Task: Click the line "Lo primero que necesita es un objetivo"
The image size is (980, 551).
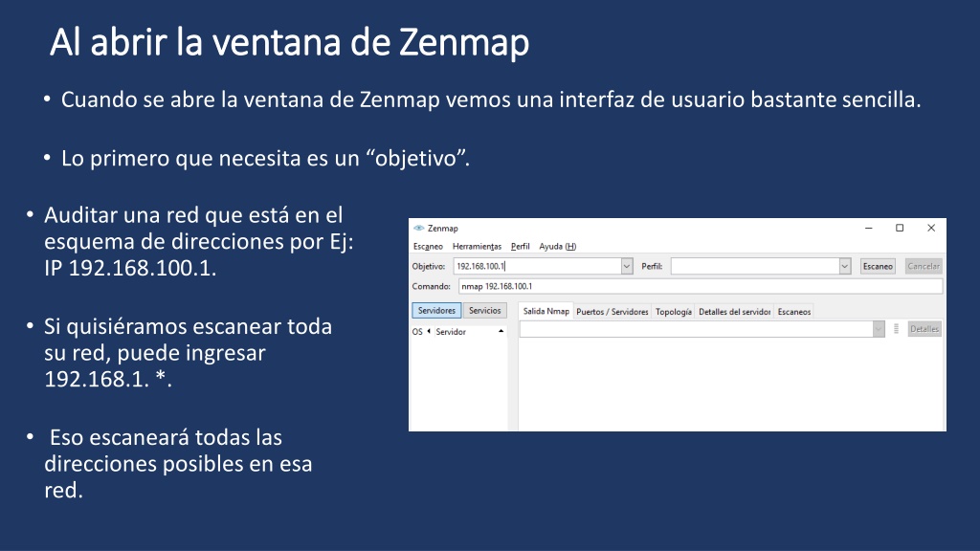Action: coord(265,158)
